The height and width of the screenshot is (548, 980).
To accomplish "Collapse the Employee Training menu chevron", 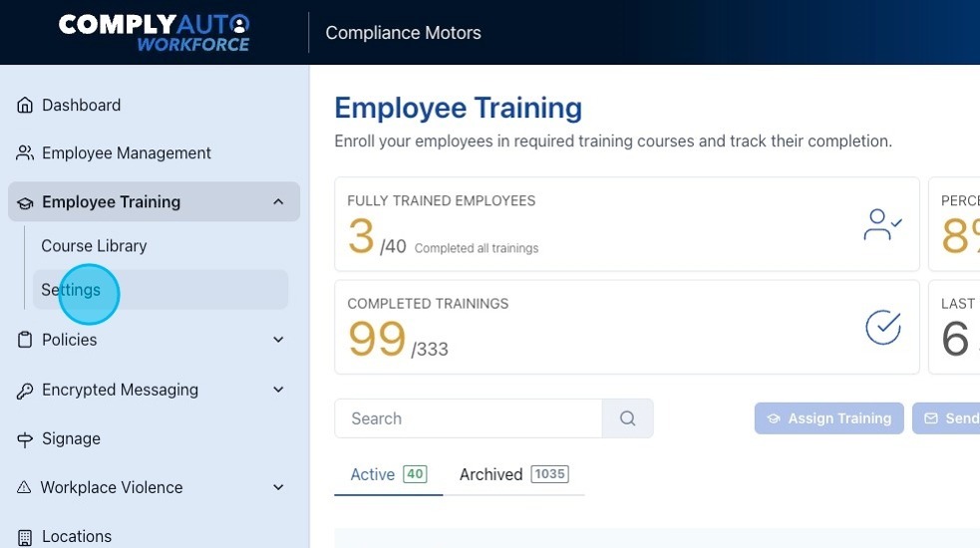I will click(278, 202).
